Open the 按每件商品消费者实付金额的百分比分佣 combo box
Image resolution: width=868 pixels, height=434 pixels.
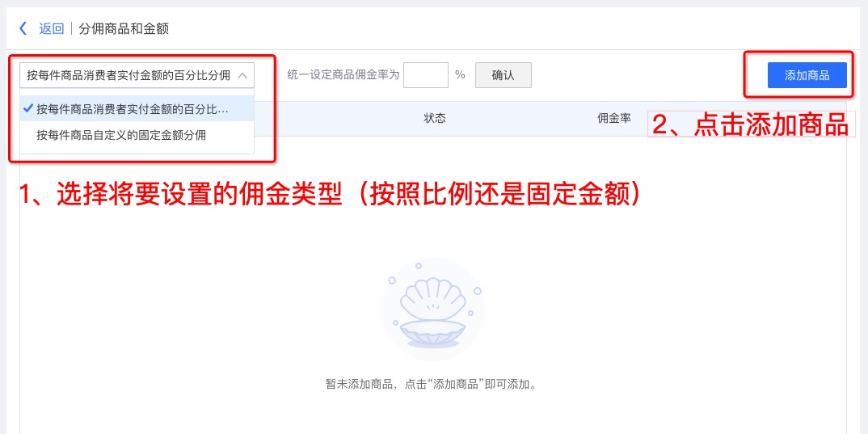coord(137,75)
